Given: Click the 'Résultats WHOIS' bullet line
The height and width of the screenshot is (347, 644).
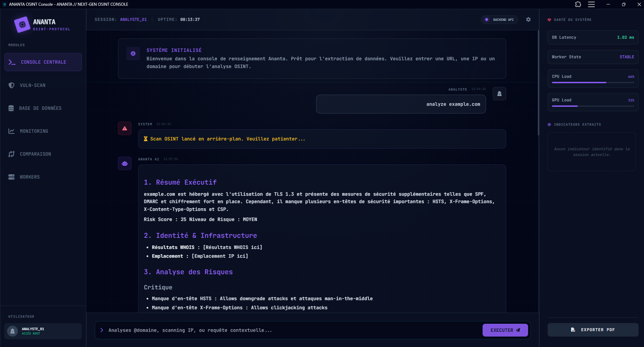Looking at the screenshot, I should pos(207,247).
